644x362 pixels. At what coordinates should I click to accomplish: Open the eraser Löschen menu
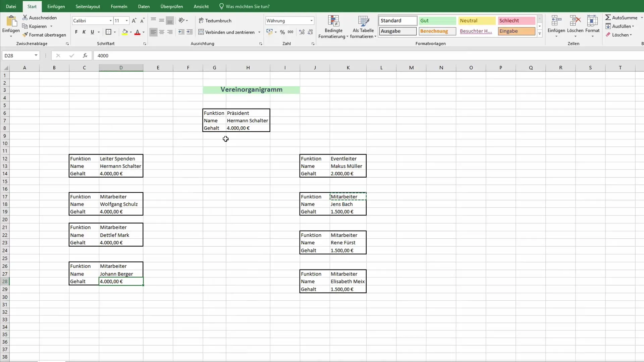tap(619, 35)
